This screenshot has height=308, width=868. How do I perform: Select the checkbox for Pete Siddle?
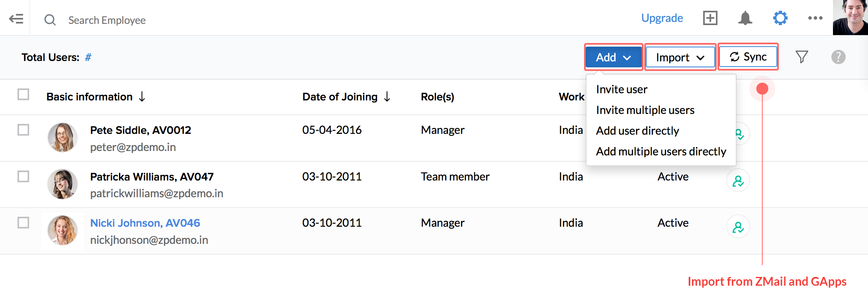[23, 130]
